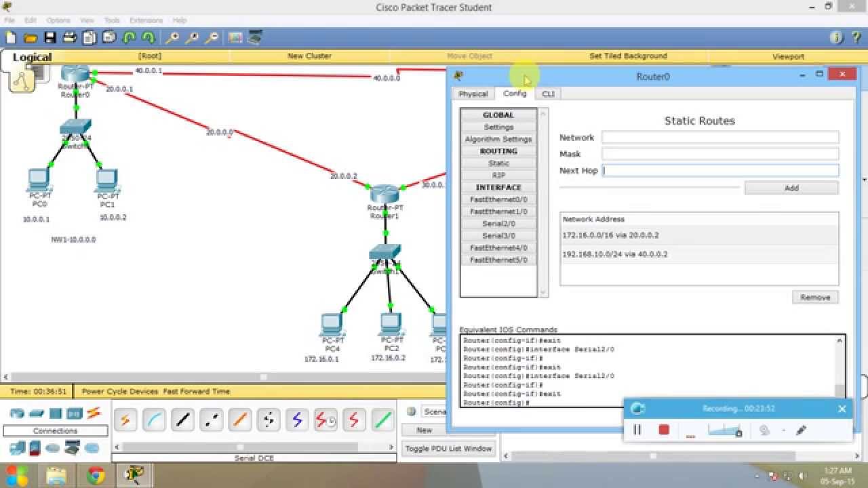Select route 172.16.0.0/16 via 20.0.0.2

pyautogui.click(x=699, y=235)
